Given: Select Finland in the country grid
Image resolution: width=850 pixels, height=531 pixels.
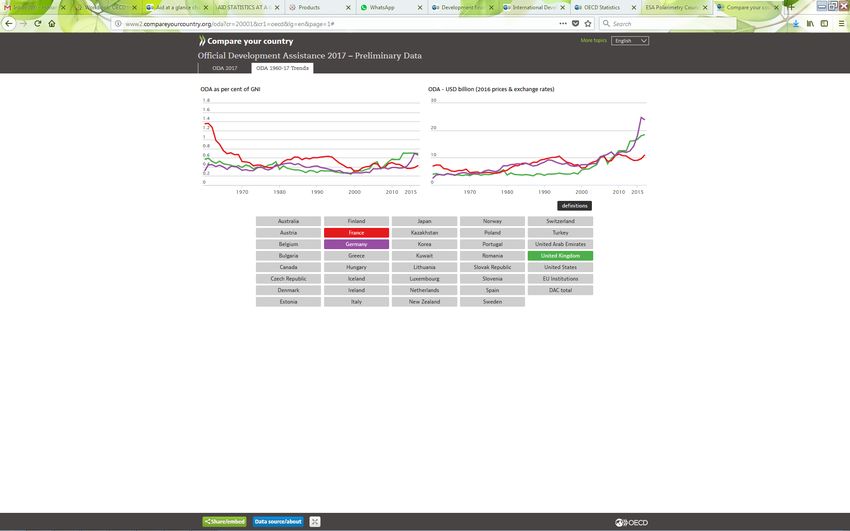Looking at the screenshot, I should 356,221.
